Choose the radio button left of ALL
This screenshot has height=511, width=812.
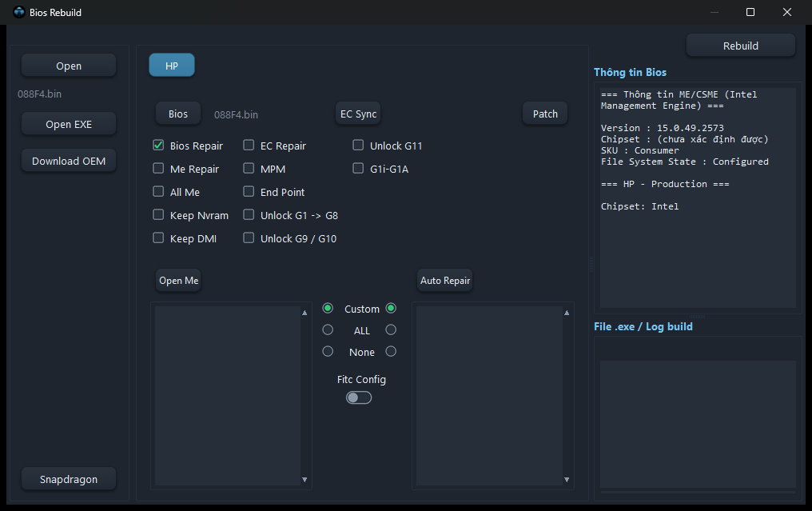coord(328,329)
